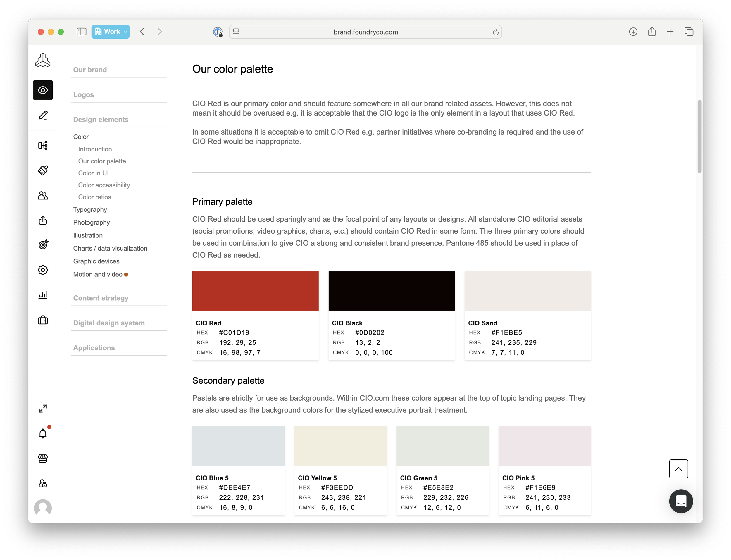731x560 pixels.
Task: Click the bar chart analytics icon
Action: pos(43,295)
